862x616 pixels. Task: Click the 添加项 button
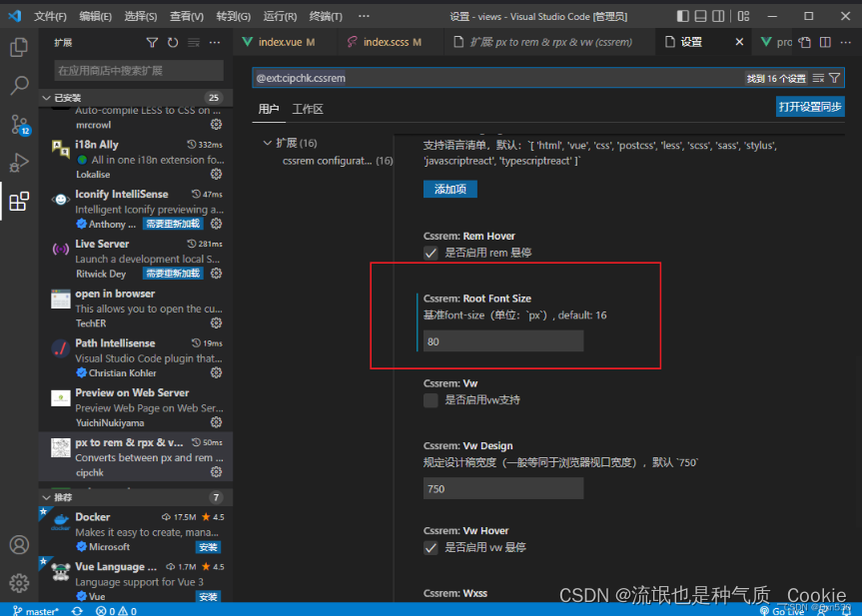(449, 189)
